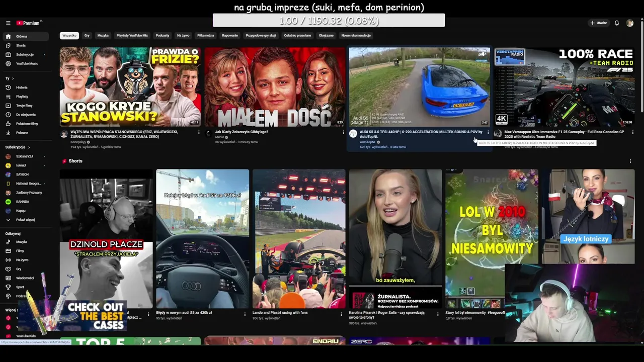This screenshot has height=362, width=644.
Task: Open Zadbany Pozwany subscription channel
Action: (x=29, y=193)
